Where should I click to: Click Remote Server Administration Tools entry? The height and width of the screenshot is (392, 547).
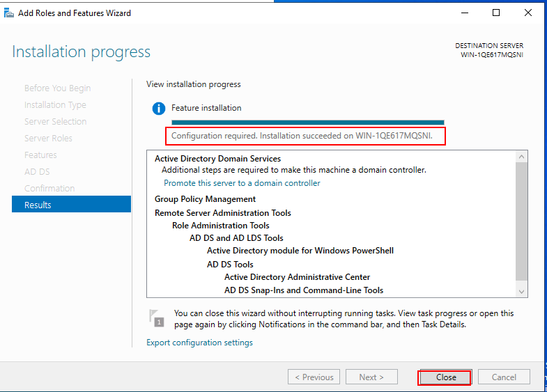223,213
